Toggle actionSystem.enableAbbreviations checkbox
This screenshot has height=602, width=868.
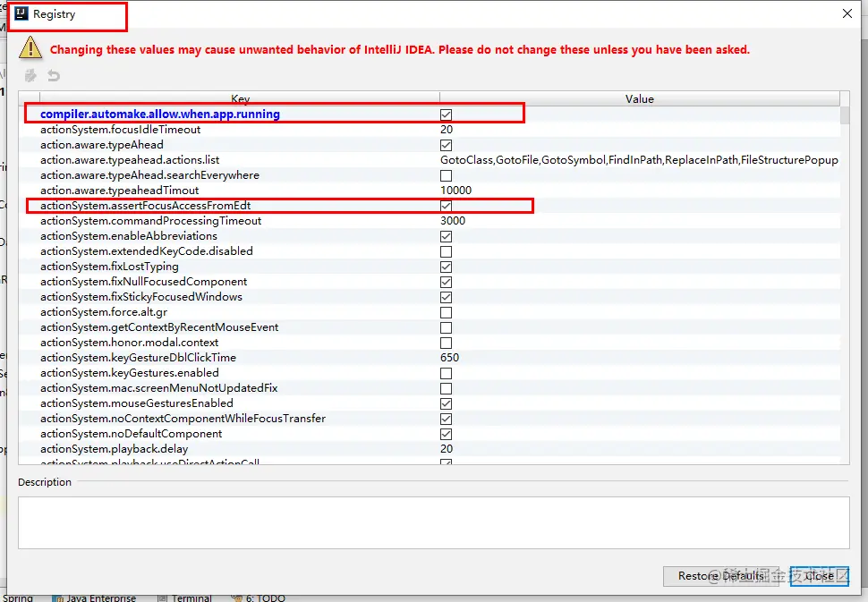(447, 236)
